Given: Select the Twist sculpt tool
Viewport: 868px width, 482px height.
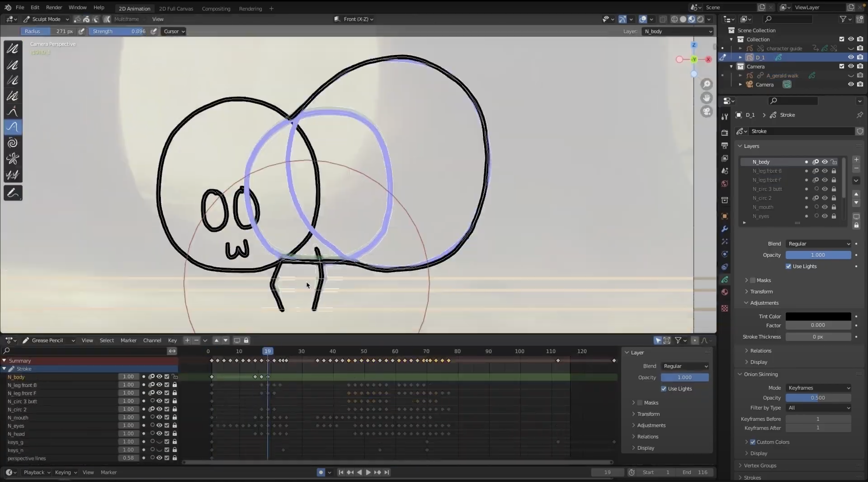Looking at the screenshot, I should tap(12, 143).
